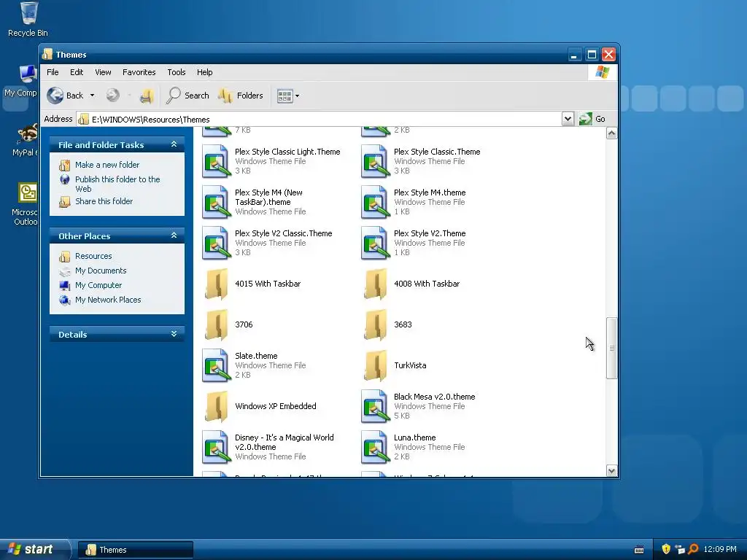The height and width of the screenshot is (560, 747).
Task: Click Make a new folder link
Action: coord(107,165)
